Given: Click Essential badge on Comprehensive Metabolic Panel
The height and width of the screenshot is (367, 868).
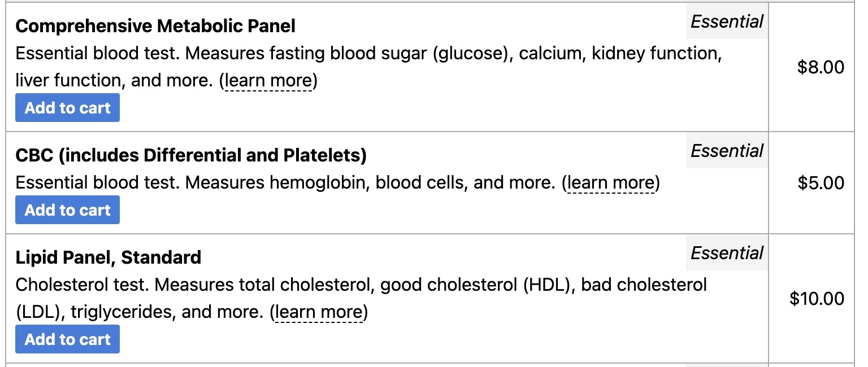Looking at the screenshot, I should pyautogui.click(x=727, y=22).
